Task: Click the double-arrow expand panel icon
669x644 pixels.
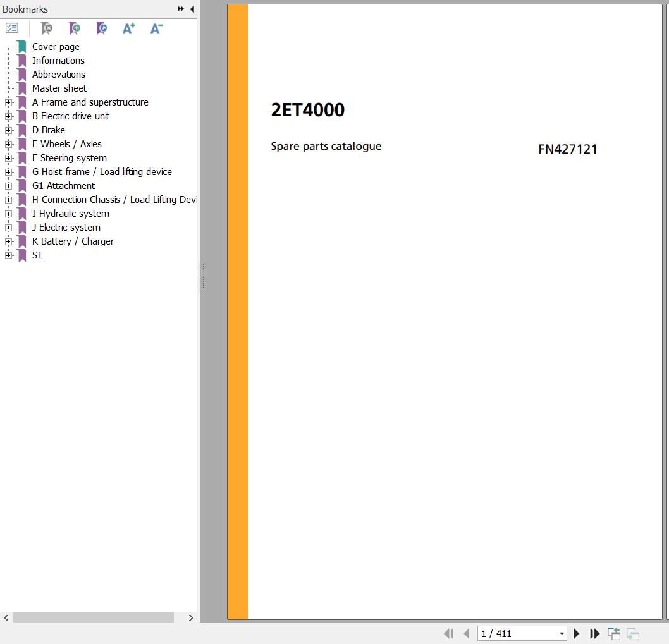Action: pyautogui.click(x=181, y=8)
